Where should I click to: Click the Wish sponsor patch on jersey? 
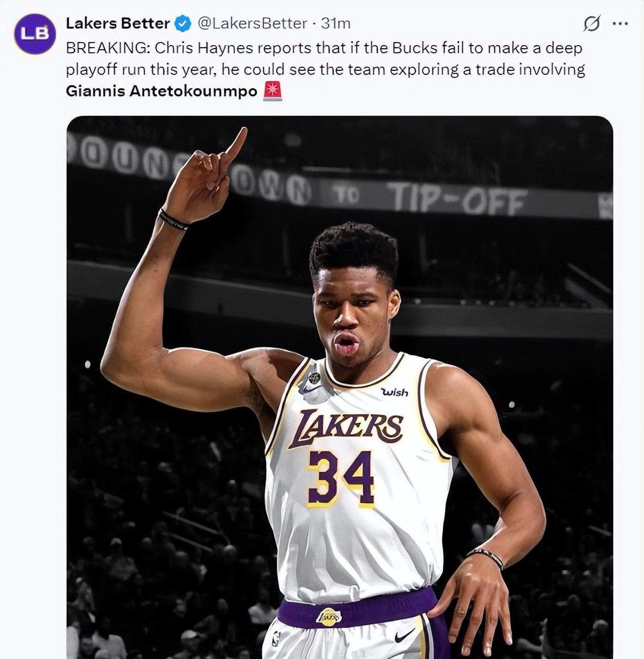click(x=395, y=392)
